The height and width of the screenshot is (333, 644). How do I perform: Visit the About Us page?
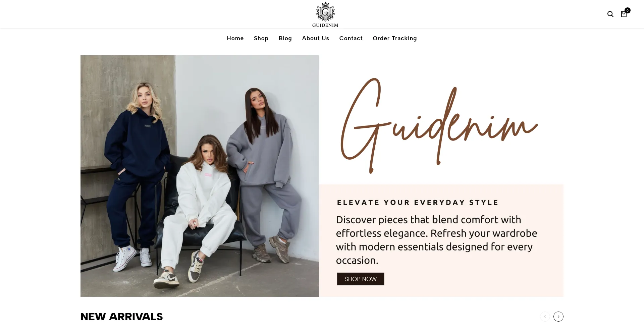pos(315,38)
